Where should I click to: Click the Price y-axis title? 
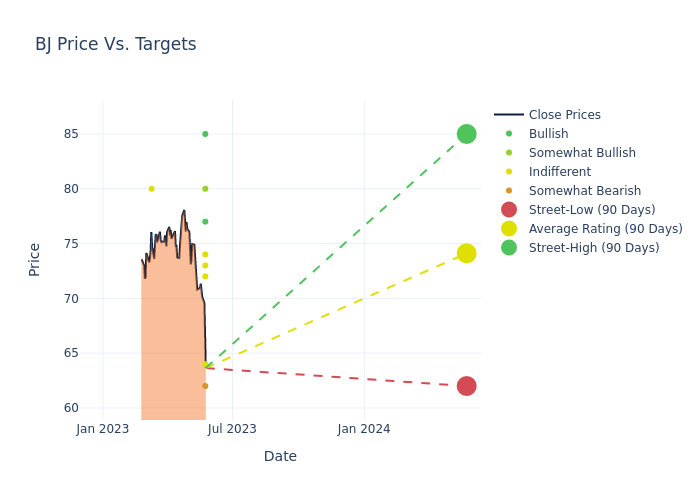click(35, 259)
